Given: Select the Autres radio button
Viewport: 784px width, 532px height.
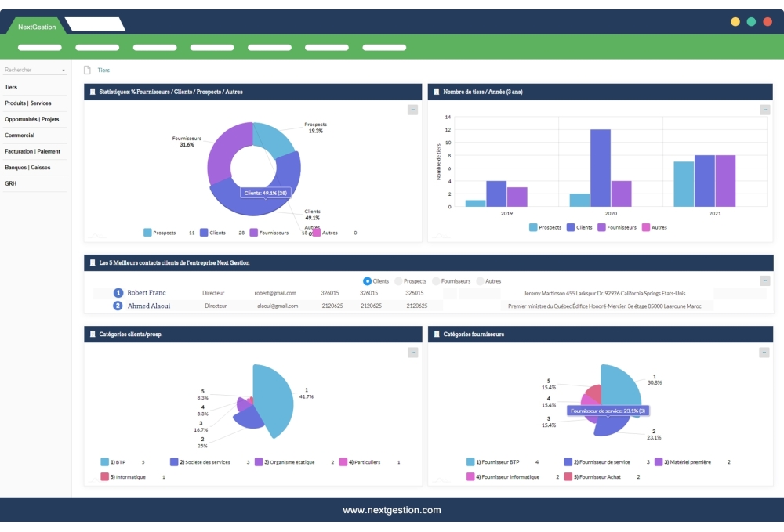Looking at the screenshot, I should pos(480,280).
